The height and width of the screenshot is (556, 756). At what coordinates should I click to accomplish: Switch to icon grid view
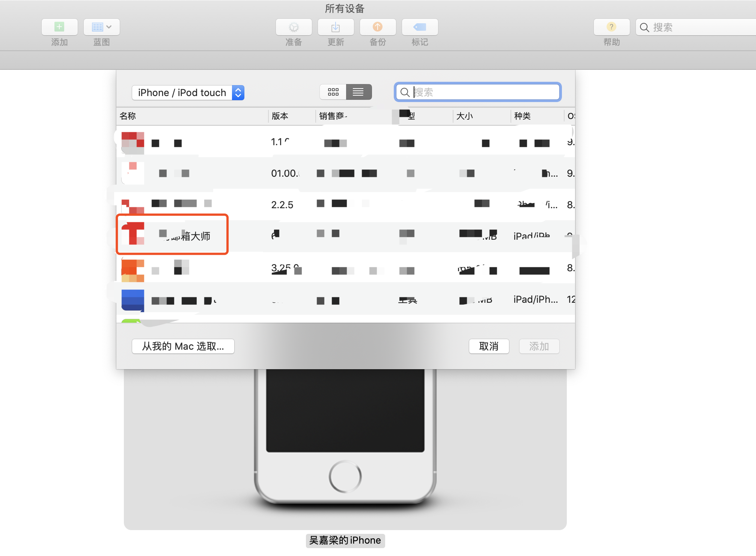pyautogui.click(x=333, y=92)
